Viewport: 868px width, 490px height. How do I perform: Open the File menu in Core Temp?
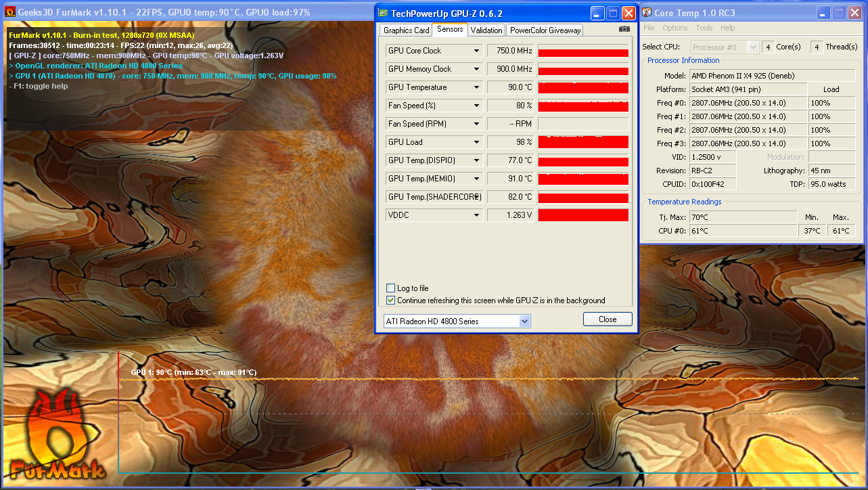pos(649,28)
